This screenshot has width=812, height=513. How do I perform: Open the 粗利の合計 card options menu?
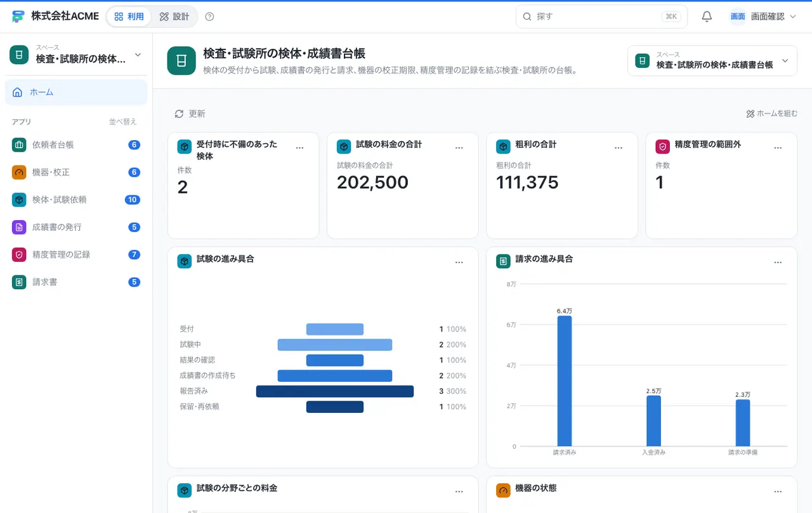619,148
